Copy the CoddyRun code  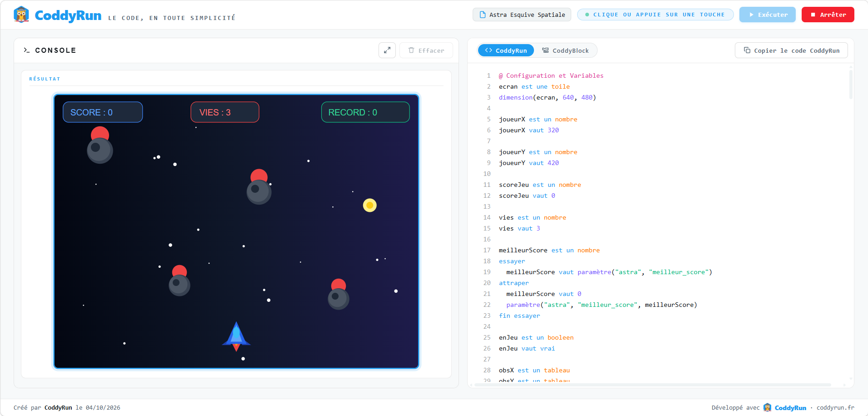click(x=791, y=50)
